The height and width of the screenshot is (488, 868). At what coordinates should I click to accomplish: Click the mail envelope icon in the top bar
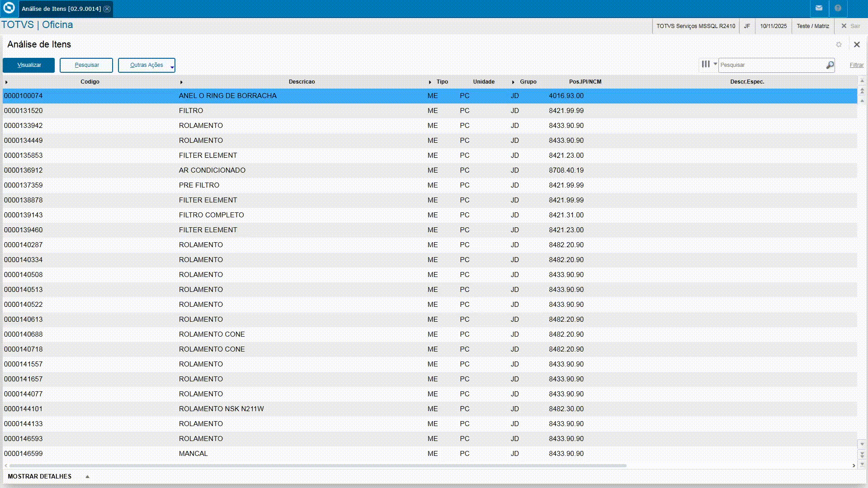tap(819, 8)
